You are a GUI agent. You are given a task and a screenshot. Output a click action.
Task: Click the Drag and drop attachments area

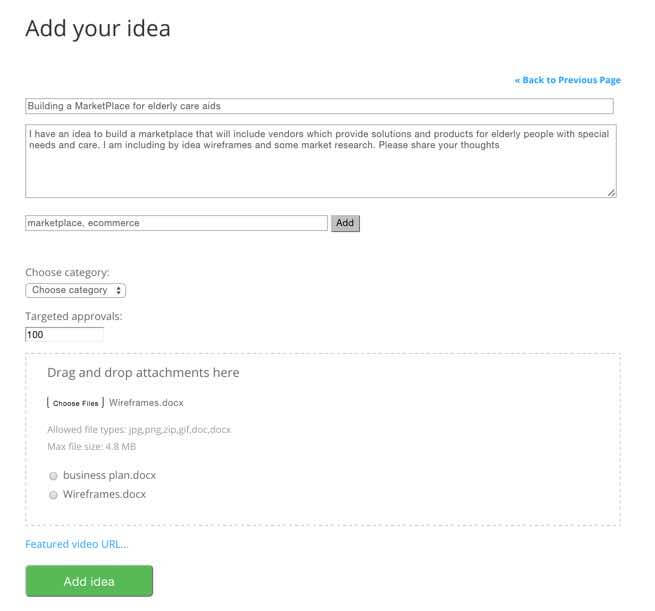click(x=322, y=373)
